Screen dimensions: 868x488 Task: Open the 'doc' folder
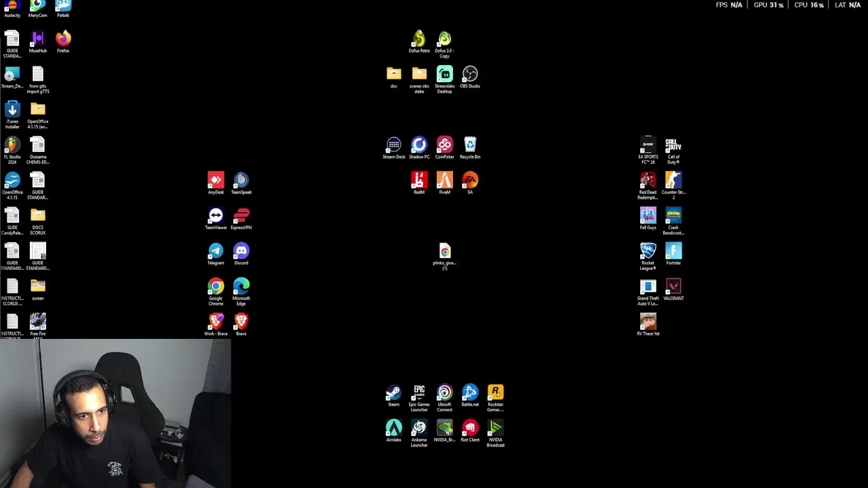(x=394, y=77)
